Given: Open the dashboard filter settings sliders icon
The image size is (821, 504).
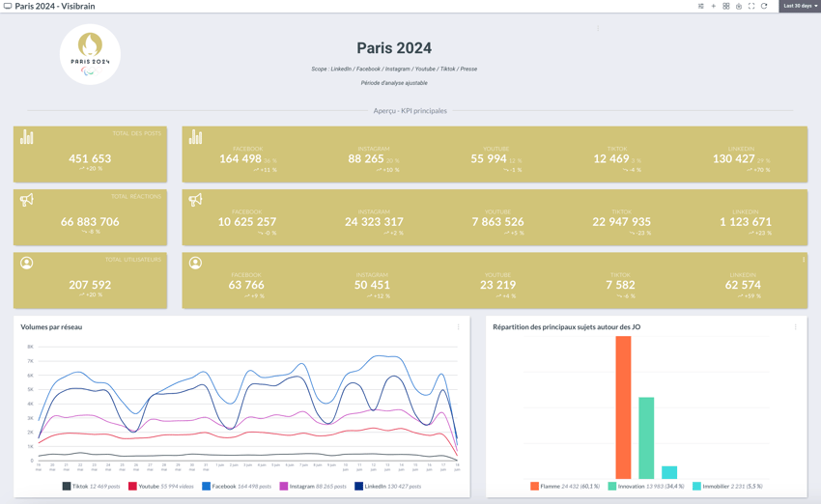Looking at the screenshot, I should click(700, 7).
